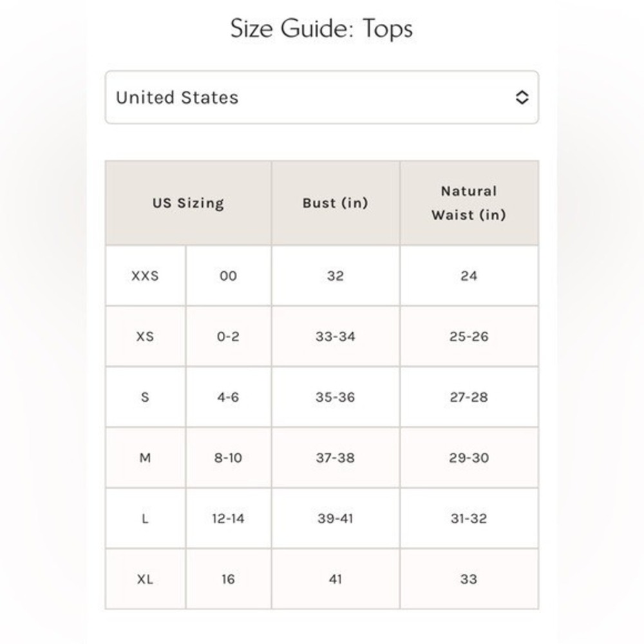Select the XS size cell
Image resolution: width=644 pixels, height=644 pixels.
[146, 336]
